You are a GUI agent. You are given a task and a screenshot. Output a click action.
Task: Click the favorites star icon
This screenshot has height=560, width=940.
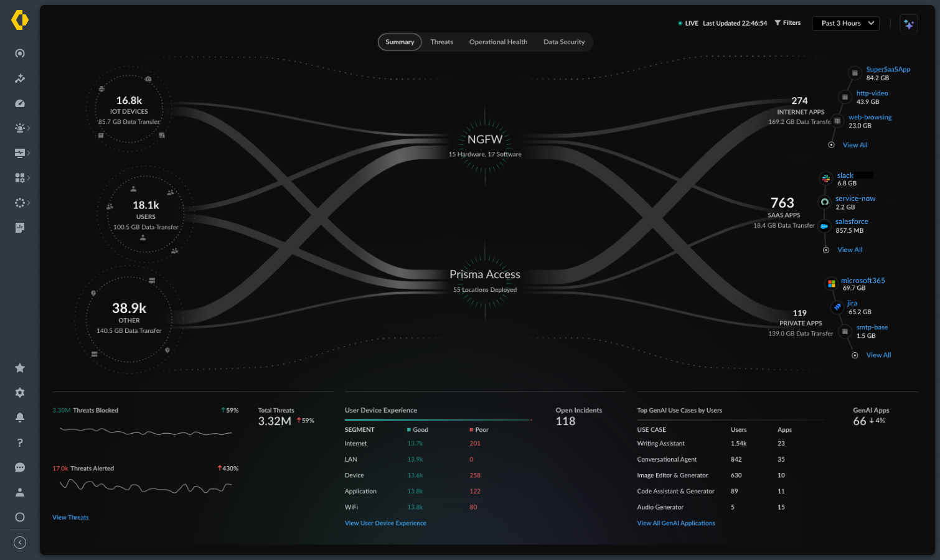(x=20, y=368)
